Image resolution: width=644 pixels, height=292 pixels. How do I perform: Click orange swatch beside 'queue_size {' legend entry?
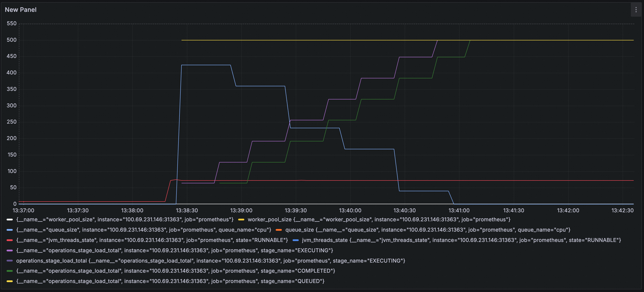point(279,230)
